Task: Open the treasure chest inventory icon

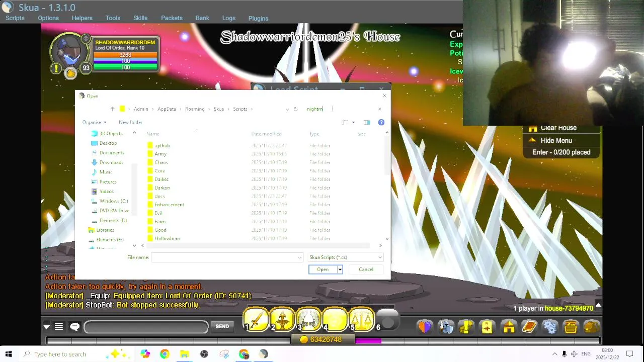Action: pos(571,327)
